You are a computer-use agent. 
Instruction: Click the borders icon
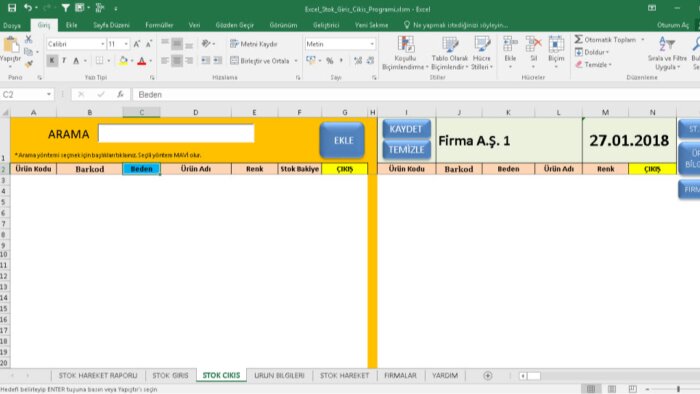pos(100,61)
